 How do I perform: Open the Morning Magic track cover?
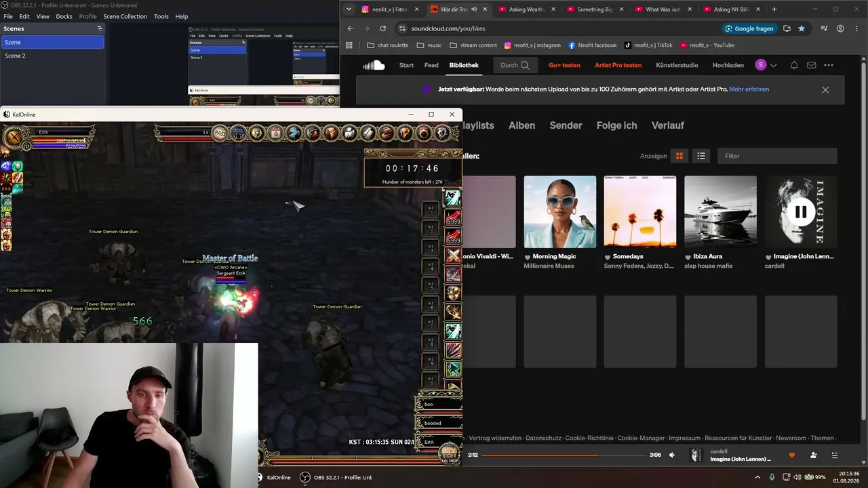[x=560, y=212]
